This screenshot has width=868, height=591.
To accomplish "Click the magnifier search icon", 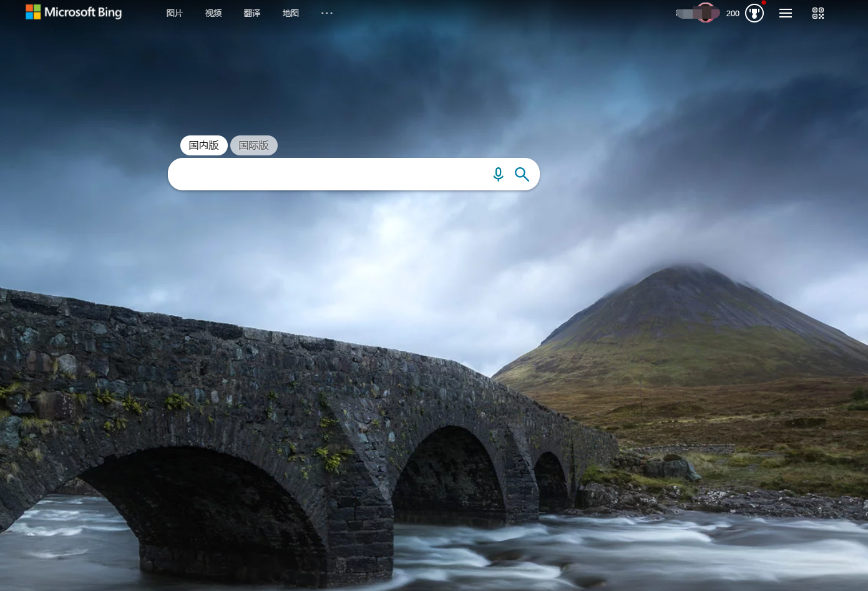I will (522, 174).
